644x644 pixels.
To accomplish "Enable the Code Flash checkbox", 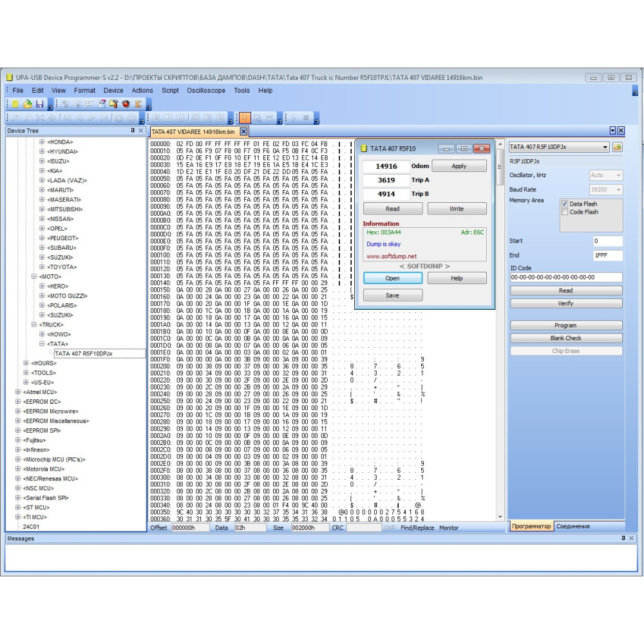I will pos(565,212).
